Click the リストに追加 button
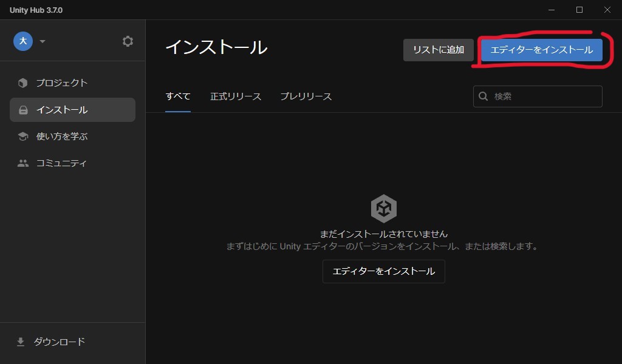The image size is (622, 364). click(x=438, y=50)
